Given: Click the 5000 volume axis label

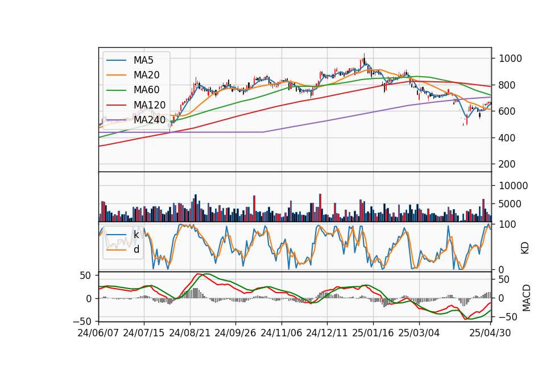Looking at the screenshot, I should pos(510,204).
